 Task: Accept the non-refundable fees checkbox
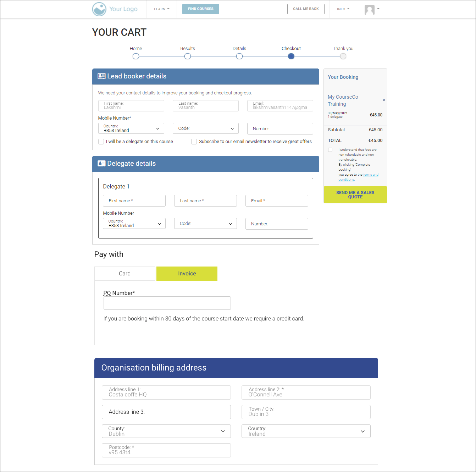click(330, 150)
